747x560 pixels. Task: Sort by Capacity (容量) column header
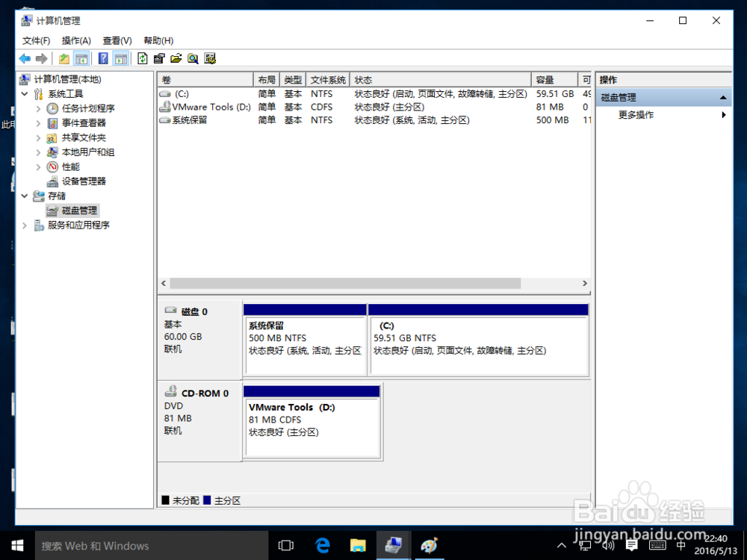pos(554,80)
